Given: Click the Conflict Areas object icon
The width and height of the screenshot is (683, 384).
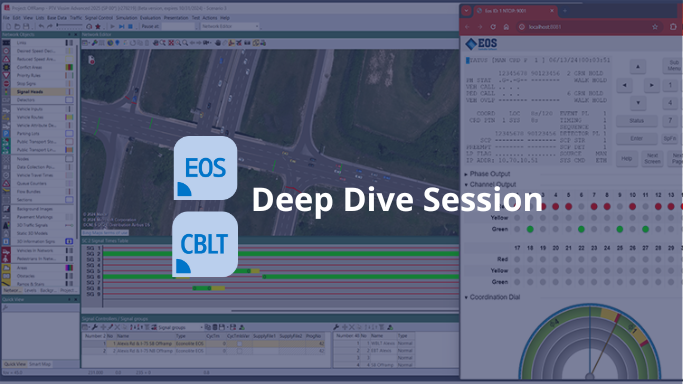Looking at the screenshot, I should [x=6, y=67].
